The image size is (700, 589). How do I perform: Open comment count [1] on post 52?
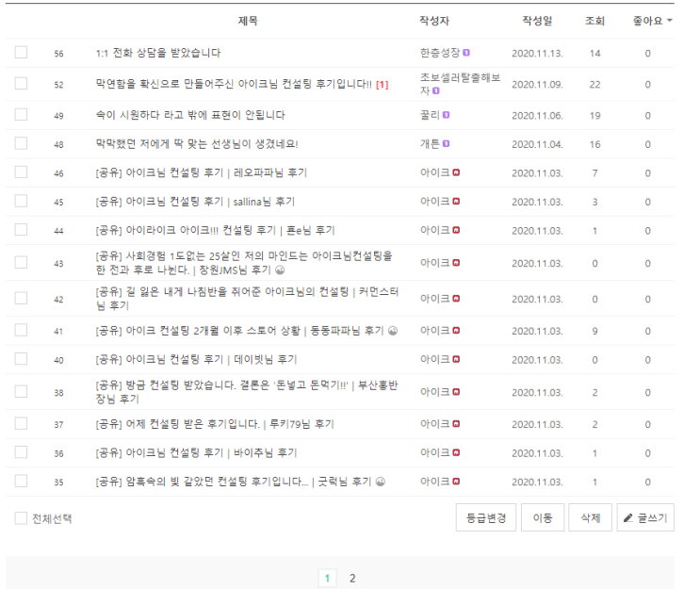(383, 85)
